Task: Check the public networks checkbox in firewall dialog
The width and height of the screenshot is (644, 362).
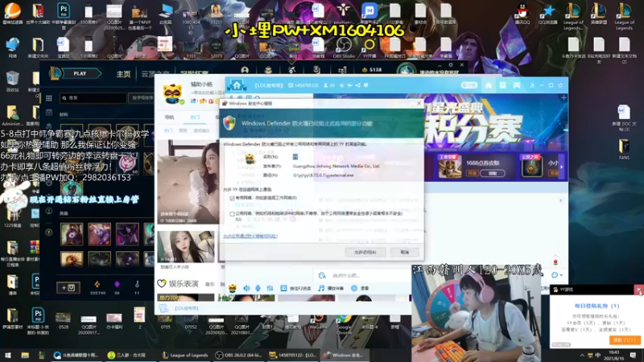Action: tap(233, 214)
